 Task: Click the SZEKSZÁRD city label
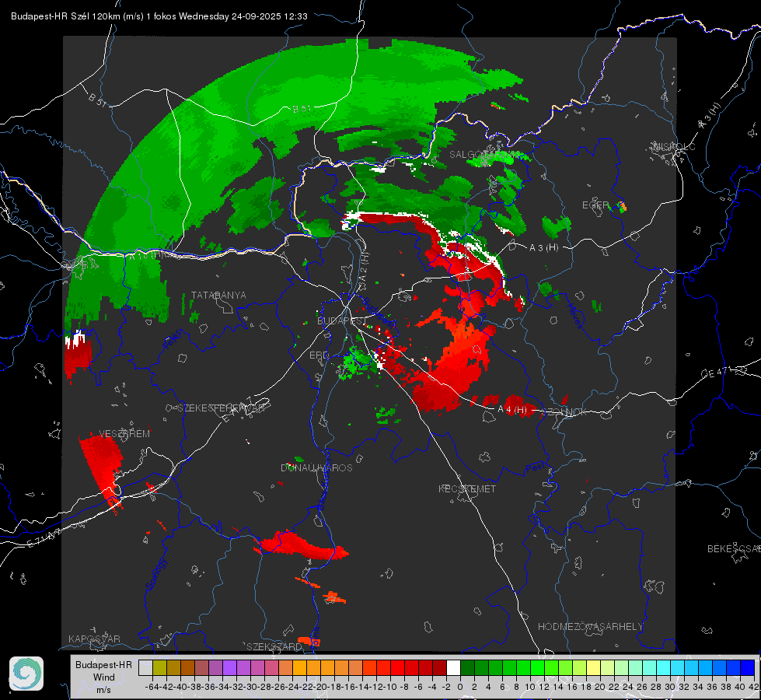[274, 646]
